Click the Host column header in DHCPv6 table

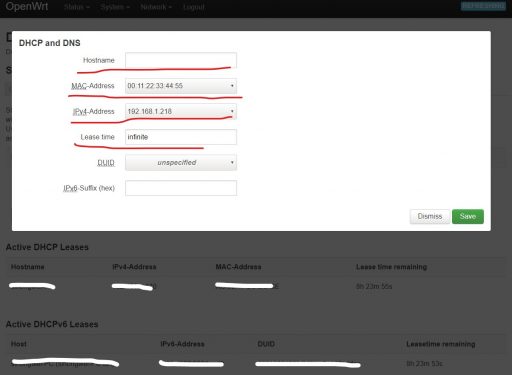tap(19, 344)
